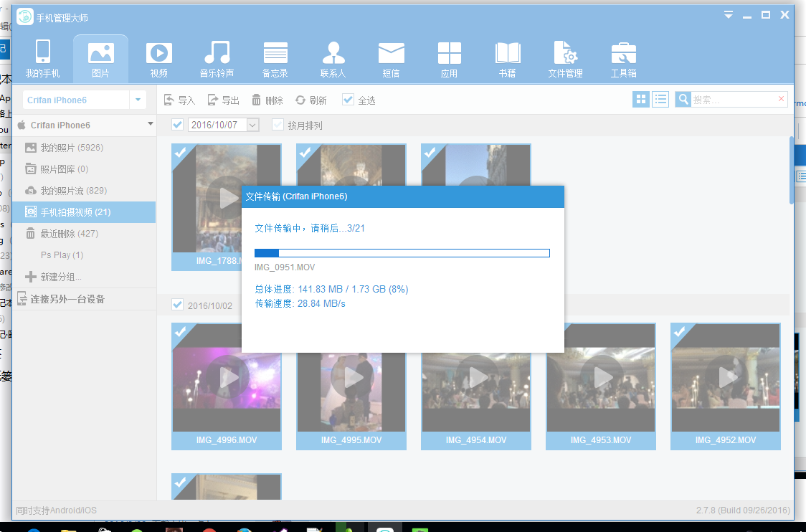Click the version 2.7.8 build text
The height and width of the screenshot is (532, 806).
coord(743,510)
